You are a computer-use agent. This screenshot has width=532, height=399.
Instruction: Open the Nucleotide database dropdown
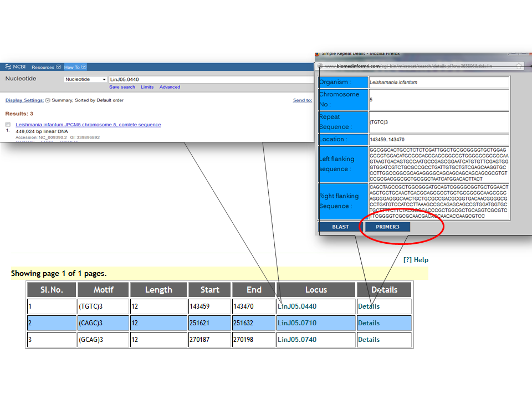(x=86, y=79)
